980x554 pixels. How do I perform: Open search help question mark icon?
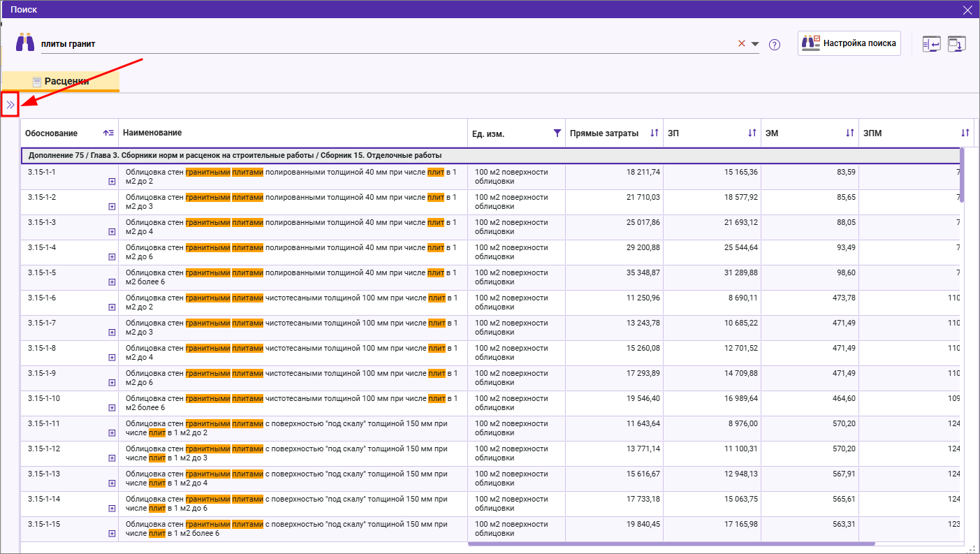tap(774, 45)
